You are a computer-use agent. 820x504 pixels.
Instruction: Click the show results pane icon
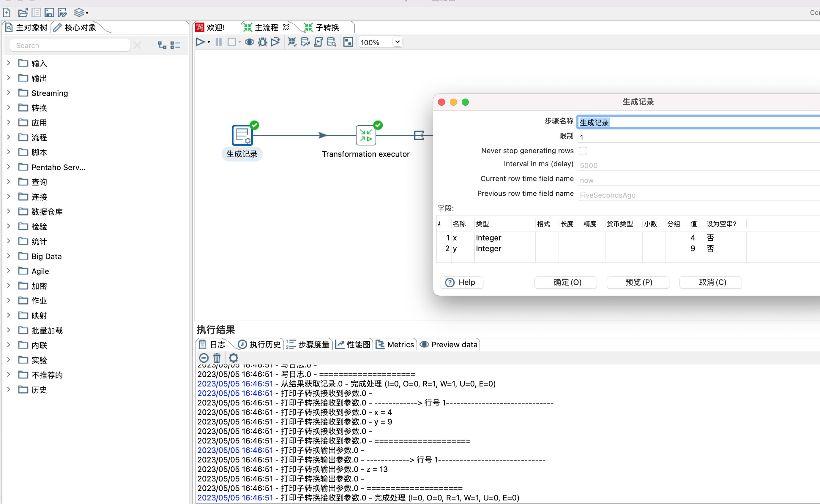pos(348,42)
